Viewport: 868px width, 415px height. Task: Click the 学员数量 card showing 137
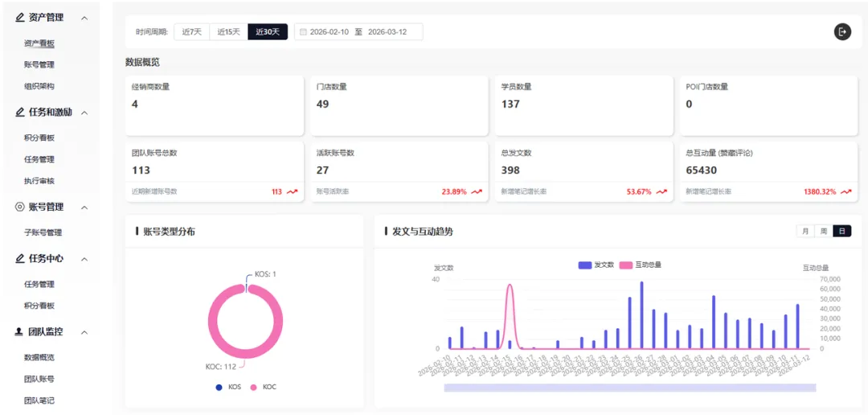584,105
